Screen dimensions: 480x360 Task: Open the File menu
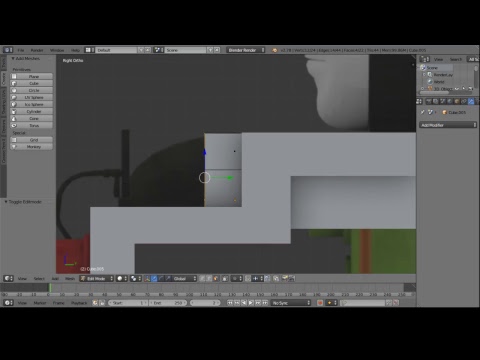pyautogui.click(x=21, y=50)
